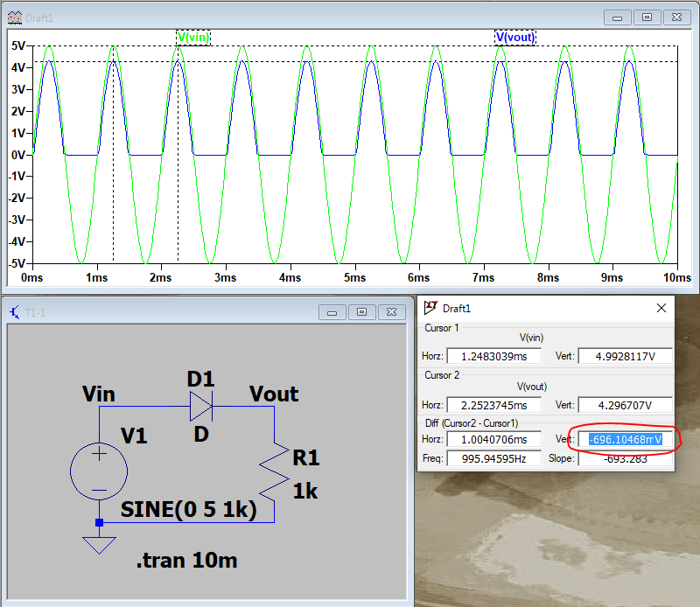Select the V(vin) trace label
This screenshot has width=700, height=607.
[x=193, y=37]
